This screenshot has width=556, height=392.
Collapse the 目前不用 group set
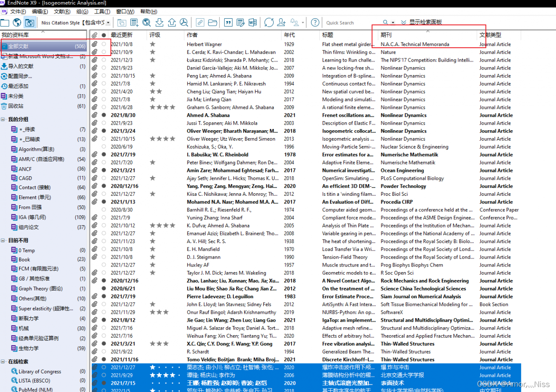coord(3,240)
